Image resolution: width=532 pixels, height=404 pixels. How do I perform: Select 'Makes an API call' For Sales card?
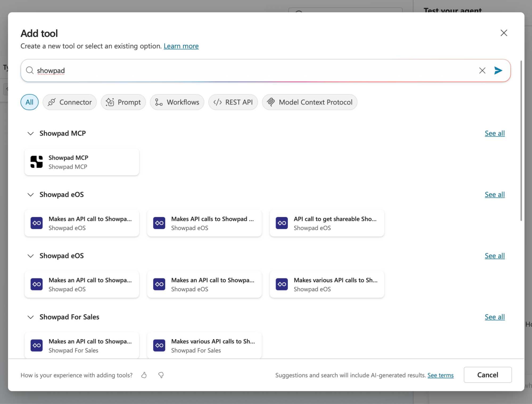pos(82,345)
